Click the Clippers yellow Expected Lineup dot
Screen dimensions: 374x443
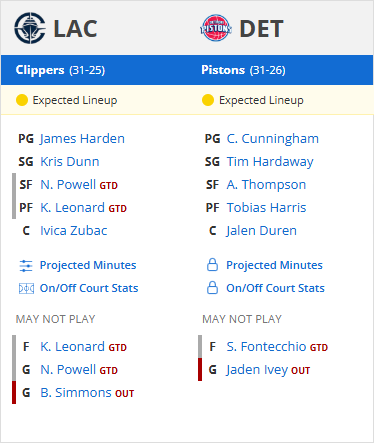click(22, 100)
